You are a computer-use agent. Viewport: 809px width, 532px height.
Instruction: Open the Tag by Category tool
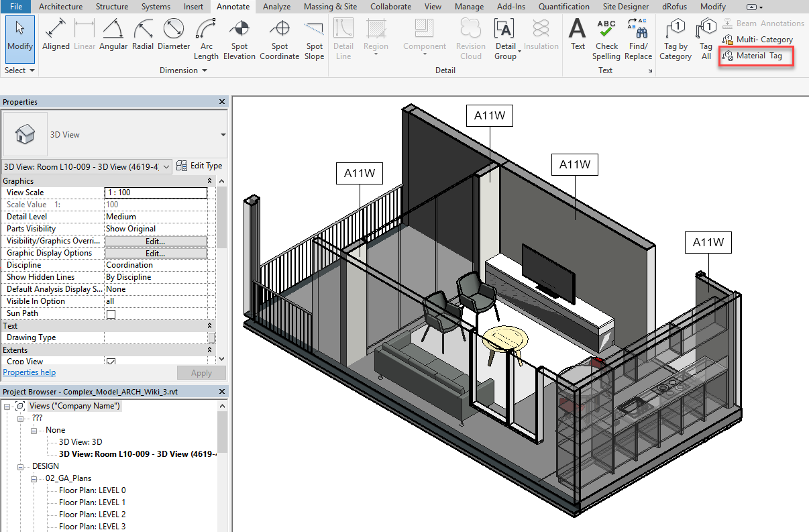676,40
